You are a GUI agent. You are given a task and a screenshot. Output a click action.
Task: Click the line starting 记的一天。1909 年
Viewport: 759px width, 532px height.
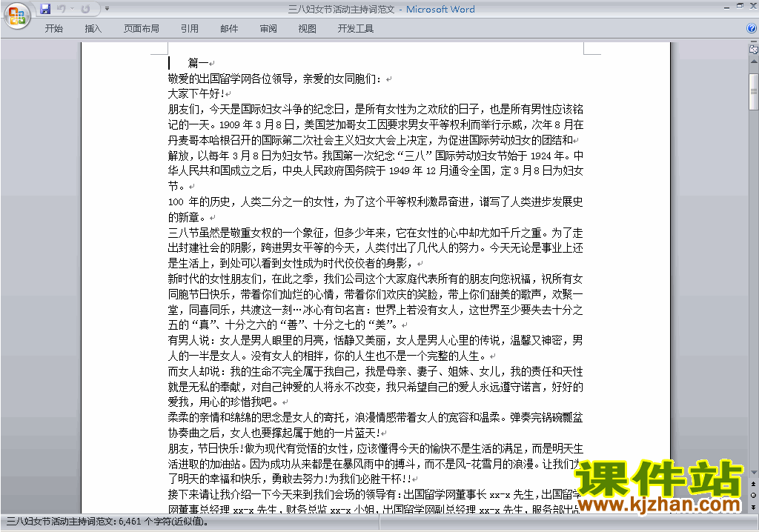tap(376, 125)
